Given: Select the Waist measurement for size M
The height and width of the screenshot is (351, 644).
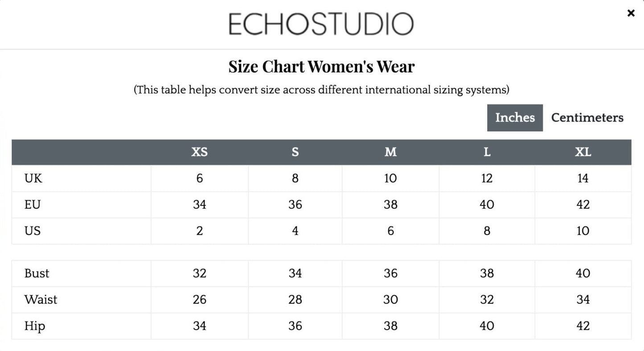Looking at the screenshot, I should [390, 300].
